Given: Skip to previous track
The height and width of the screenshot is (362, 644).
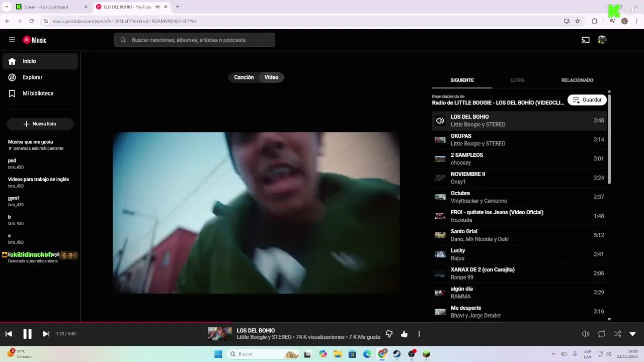Looking at the screenshot, I should (9, 334).
